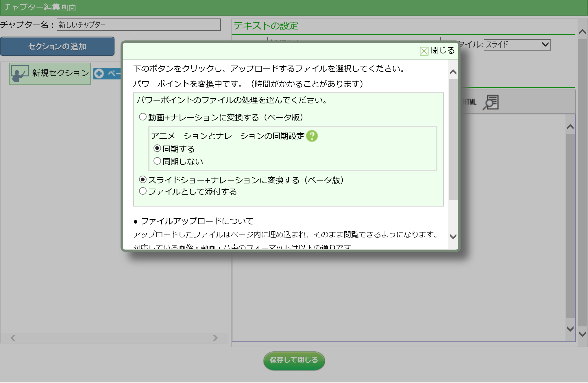Screen dimensions: 588x383
Task: Click the blue plus add page icon
Action: click(x=99, y=74)
